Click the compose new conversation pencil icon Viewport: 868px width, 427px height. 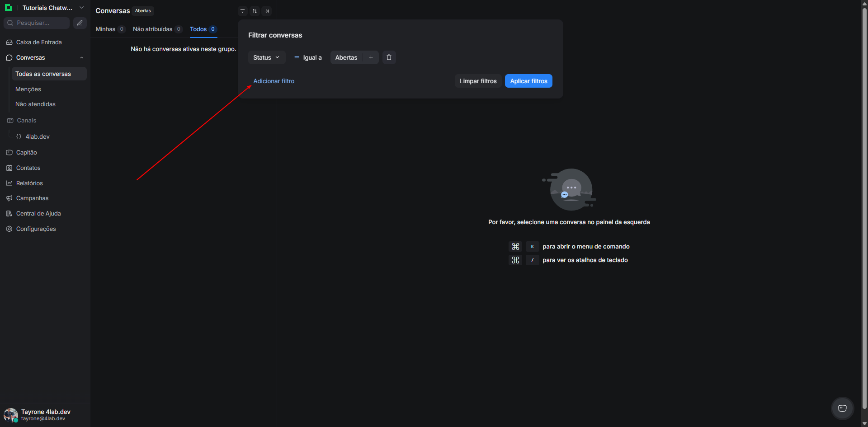coord(80,23)
